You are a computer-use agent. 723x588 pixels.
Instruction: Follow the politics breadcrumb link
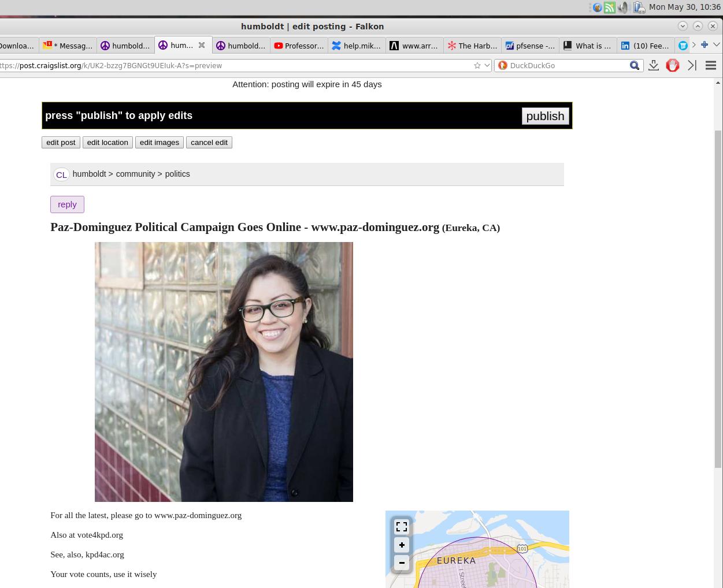pos(177,174)
